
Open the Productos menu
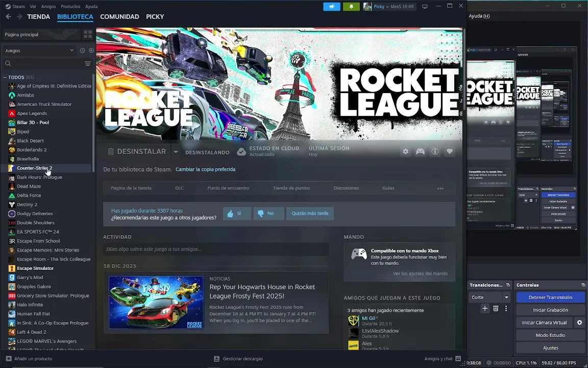(70, 6)
